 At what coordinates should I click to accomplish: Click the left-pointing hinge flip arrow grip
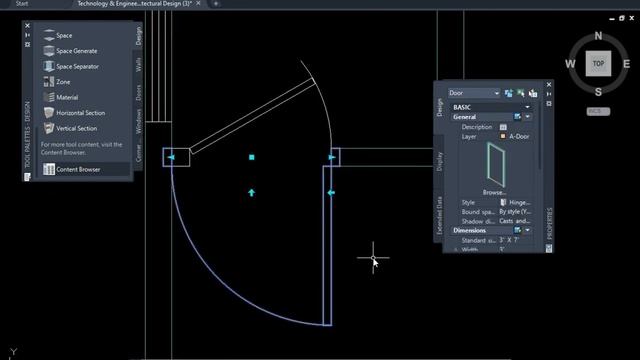click(x=331, y=193)
